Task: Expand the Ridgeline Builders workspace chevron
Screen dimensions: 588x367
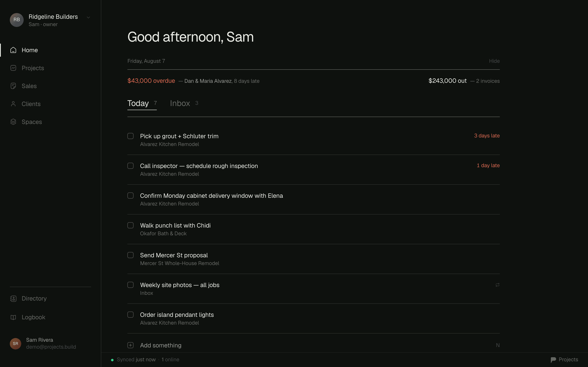Action: click(x=88, y=17)
